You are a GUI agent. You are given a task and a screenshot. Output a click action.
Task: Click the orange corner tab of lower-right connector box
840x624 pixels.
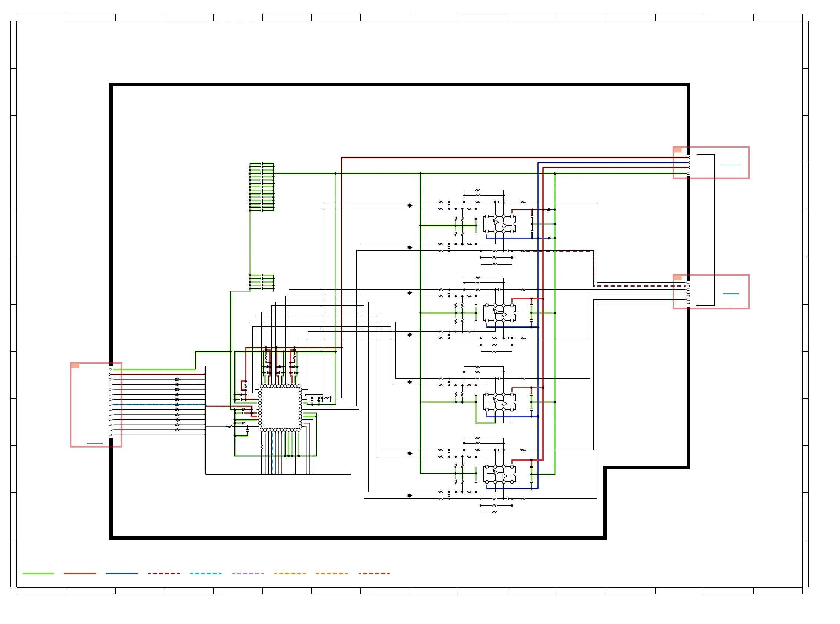pos(678,278)
